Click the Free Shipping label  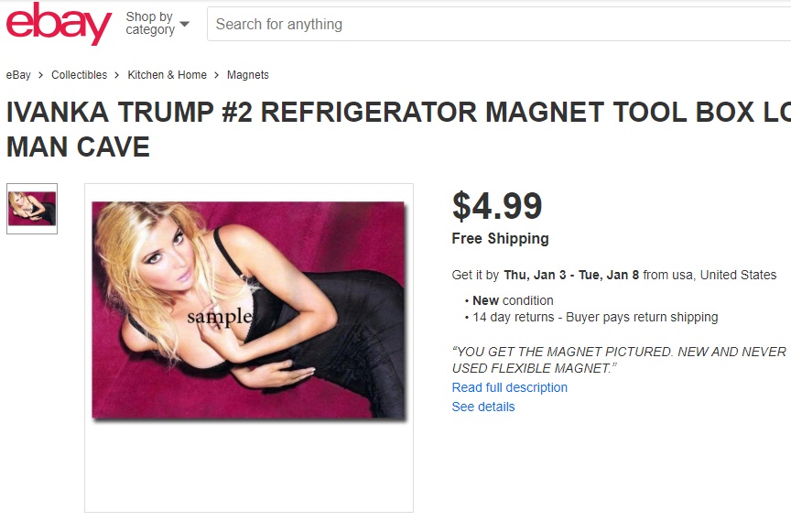(x=500, y=238)
